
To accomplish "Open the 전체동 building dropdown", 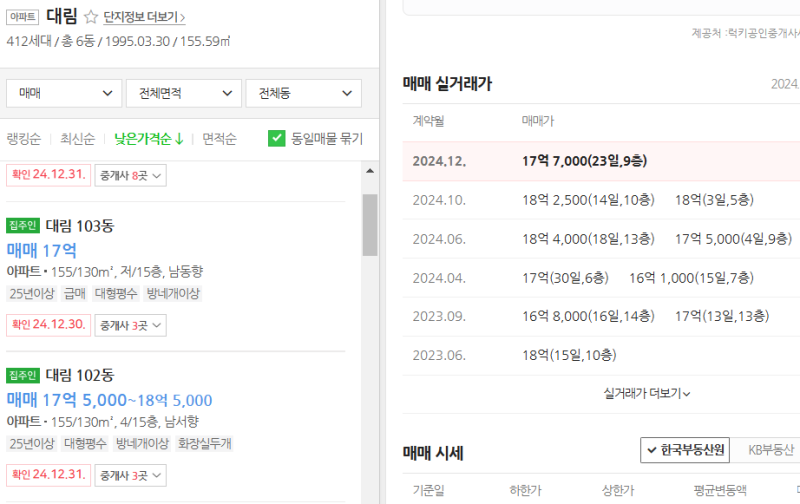I will (304, 93).
